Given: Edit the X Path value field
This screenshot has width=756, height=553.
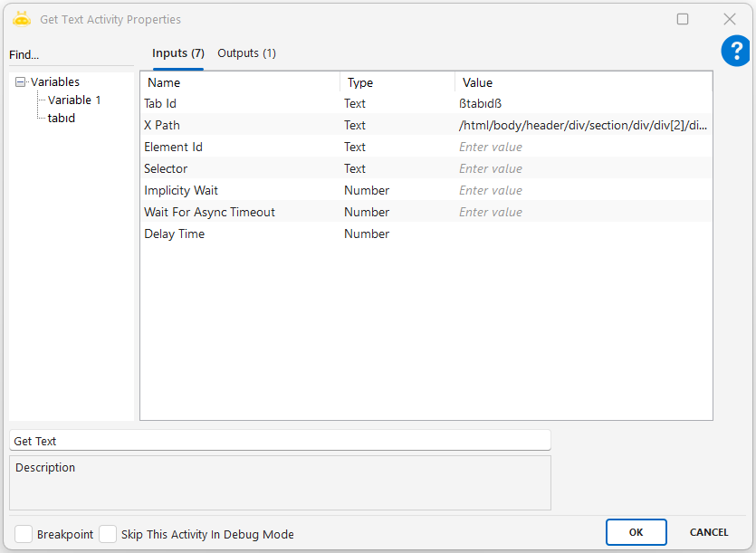Looking at the screenshot, I should click(x=583, y=126).
